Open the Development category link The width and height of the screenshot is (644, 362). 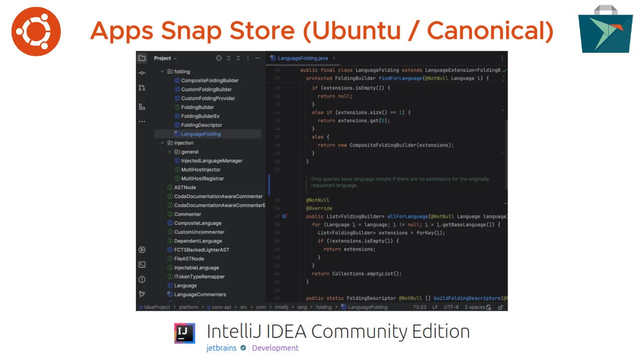pyautogui.click(x=275, y=348)
